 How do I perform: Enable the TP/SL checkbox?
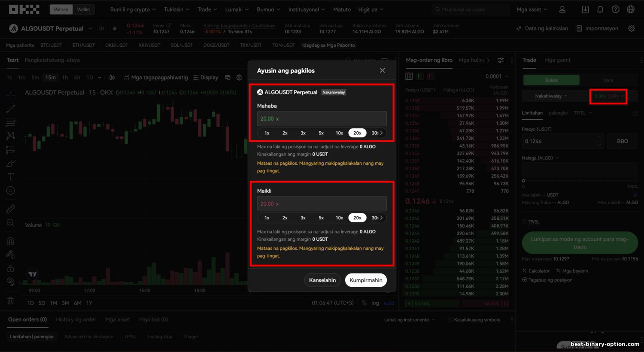pos(524,222)
